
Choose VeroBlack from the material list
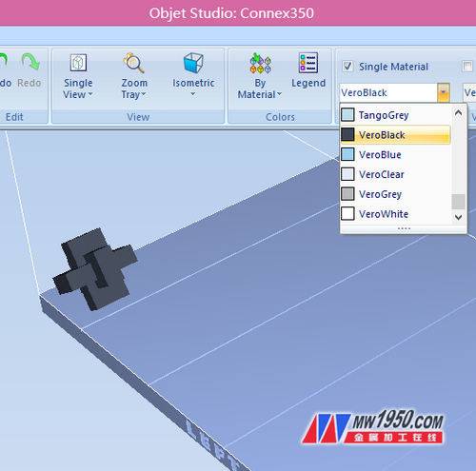pos(395,135)
